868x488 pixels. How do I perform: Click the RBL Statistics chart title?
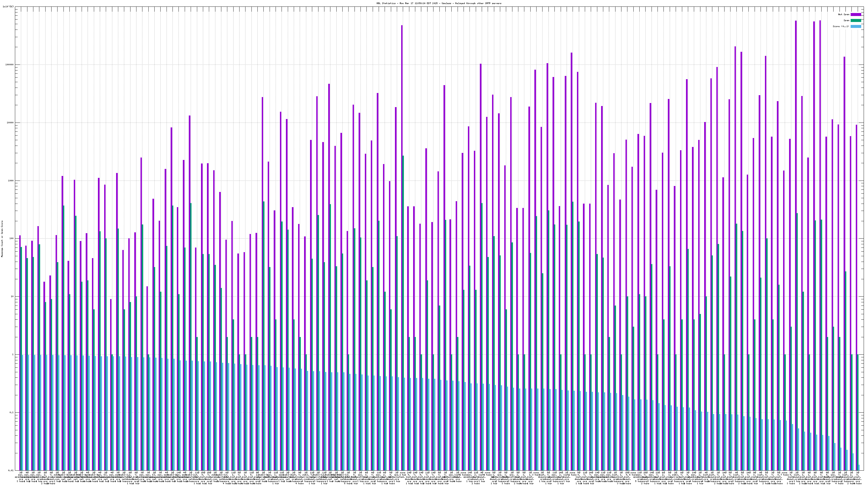[x=439, y=3]
